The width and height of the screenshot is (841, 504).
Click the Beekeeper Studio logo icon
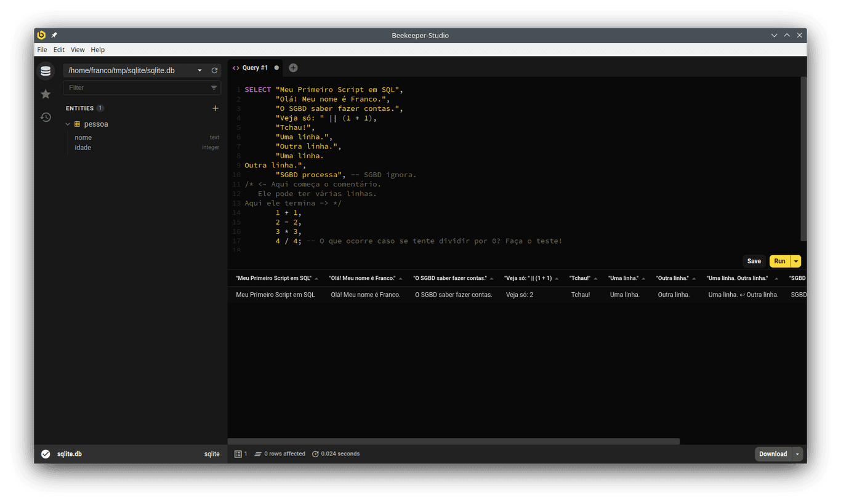coord(41,35)
